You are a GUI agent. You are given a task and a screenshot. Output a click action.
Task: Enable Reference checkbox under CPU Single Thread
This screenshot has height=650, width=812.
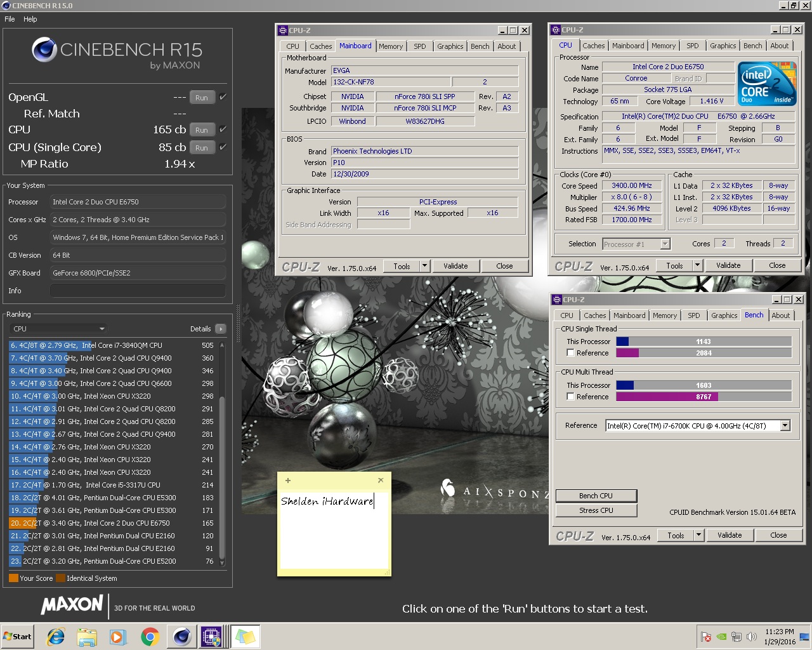pyautogui.click(x=571, y=353)
